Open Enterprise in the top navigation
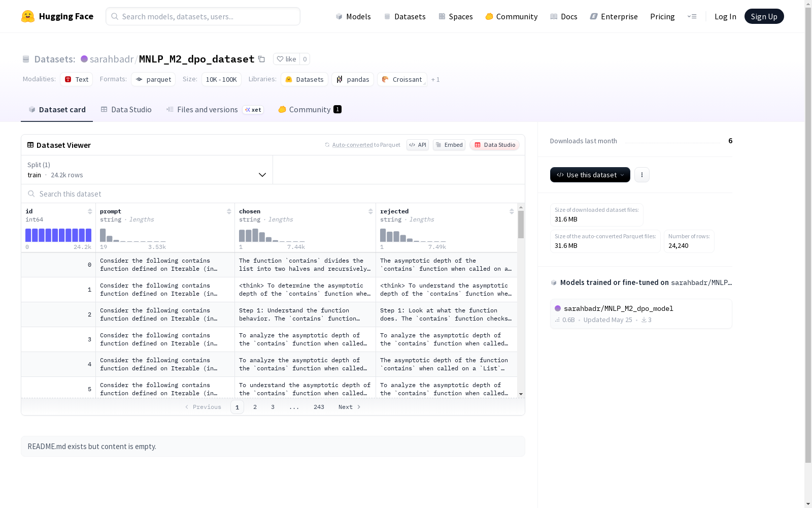Viewport: 812px width, 508px height. [x=614, y=16]
